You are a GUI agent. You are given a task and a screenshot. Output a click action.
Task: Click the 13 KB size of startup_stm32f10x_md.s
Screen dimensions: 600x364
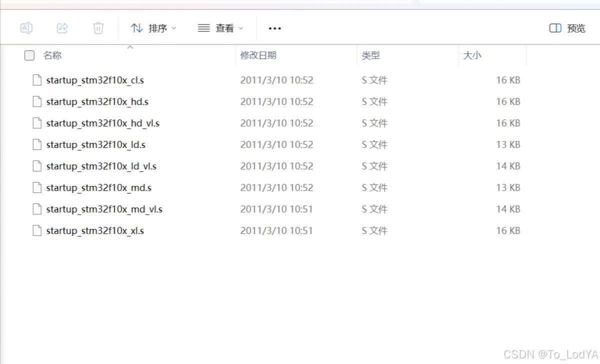pyautogui.click(x=508, y=187)
